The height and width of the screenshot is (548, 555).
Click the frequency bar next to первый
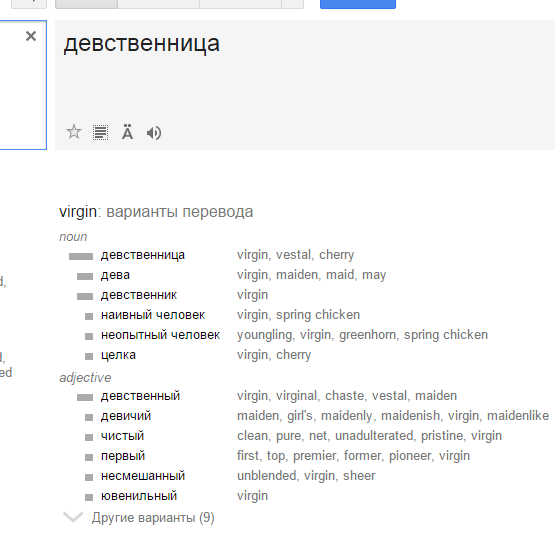(89, 457)
